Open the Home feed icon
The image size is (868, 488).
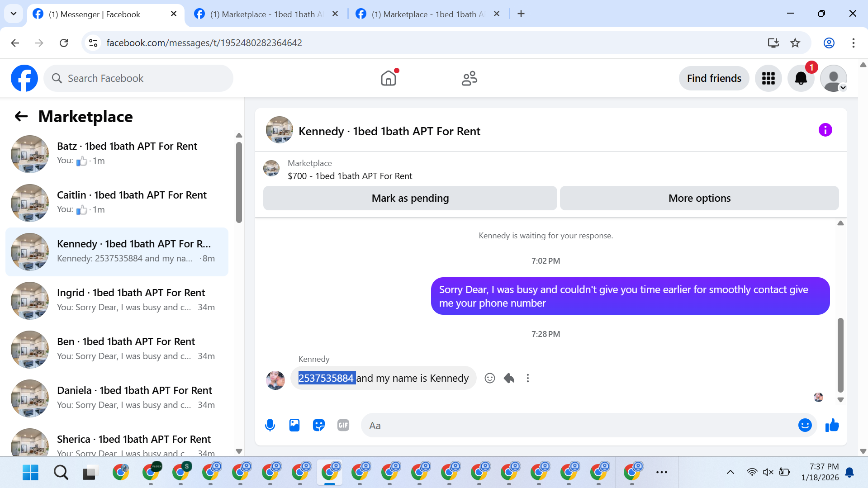[389, 78]
